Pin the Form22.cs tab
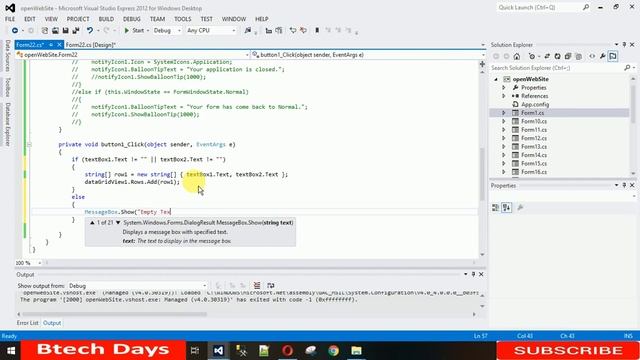The image size is (640, 360). click(x=51, y=44)
